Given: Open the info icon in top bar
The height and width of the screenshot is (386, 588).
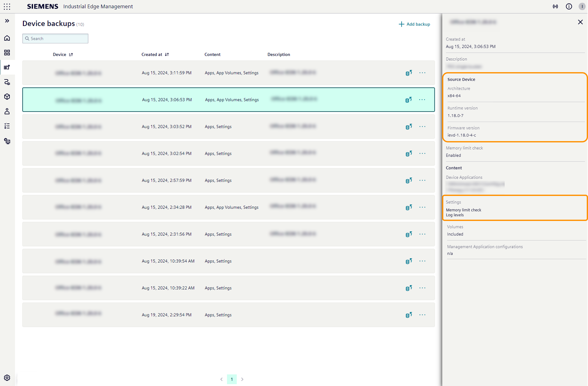Looking at the screenshot, I should tap(569, 6).
